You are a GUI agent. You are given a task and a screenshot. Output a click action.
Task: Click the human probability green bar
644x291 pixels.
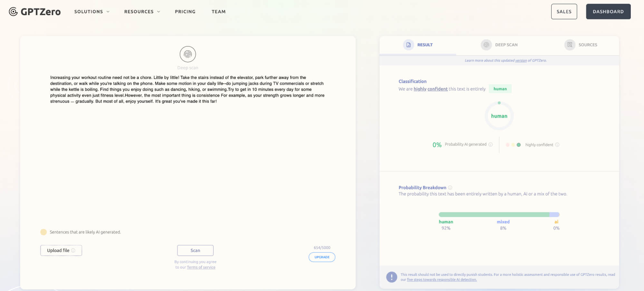coord(494,215)
